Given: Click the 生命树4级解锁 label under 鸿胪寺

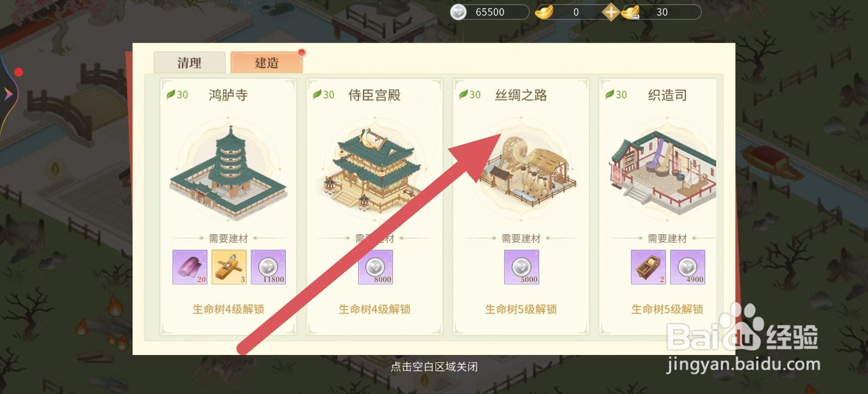Looking at the screenshot, I should 228,309.
